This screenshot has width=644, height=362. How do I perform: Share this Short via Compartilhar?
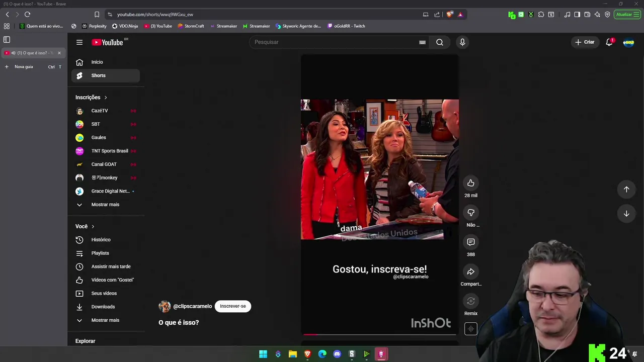471,272
